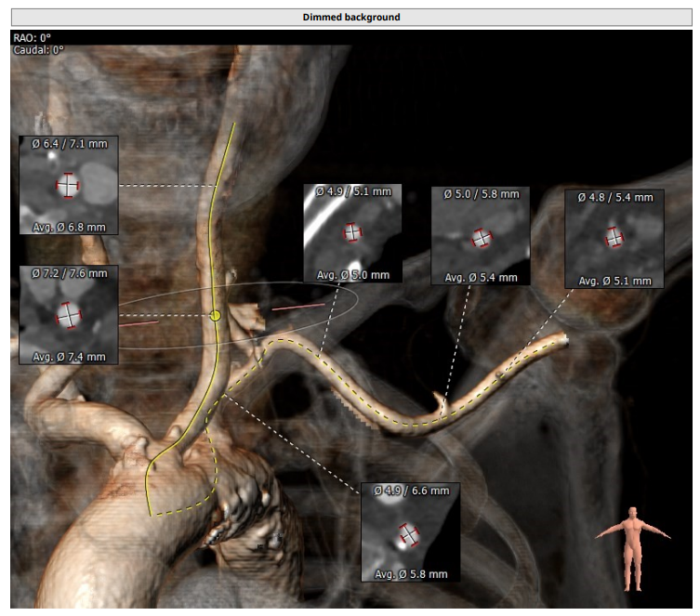This screenshot has width=700, height=616.
Task: Click the Ø 4.9 / 6.6 mm measurement text
Action: click(411, 491)
